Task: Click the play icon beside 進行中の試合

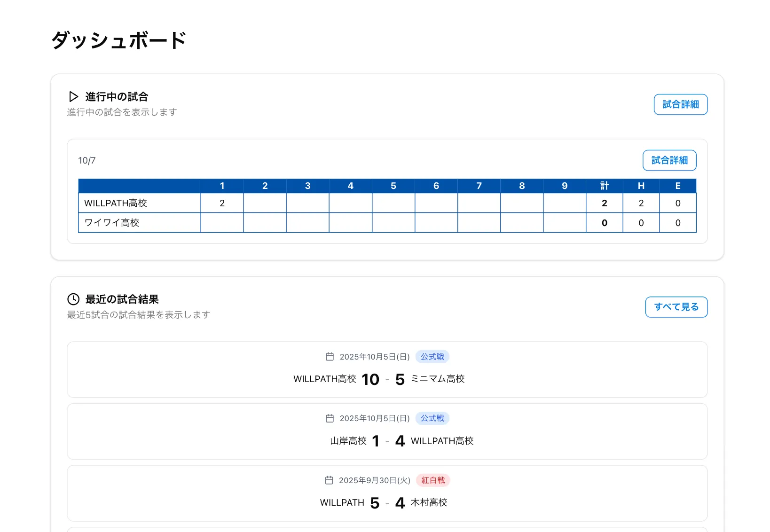Action: pos(73,96)
